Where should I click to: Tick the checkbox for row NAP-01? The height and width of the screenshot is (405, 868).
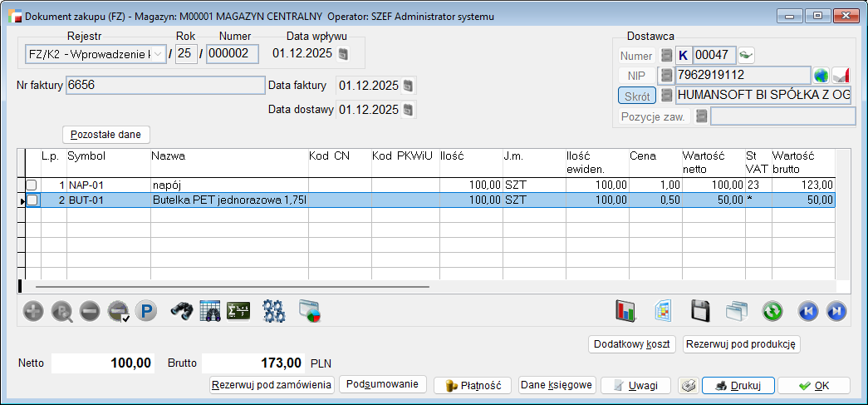point(32,185)
